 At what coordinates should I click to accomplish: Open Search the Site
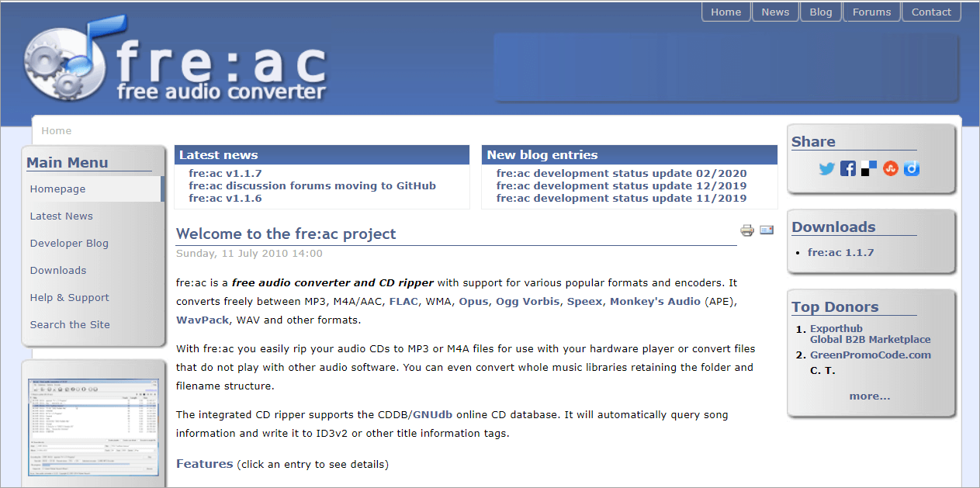click(70, 324)
